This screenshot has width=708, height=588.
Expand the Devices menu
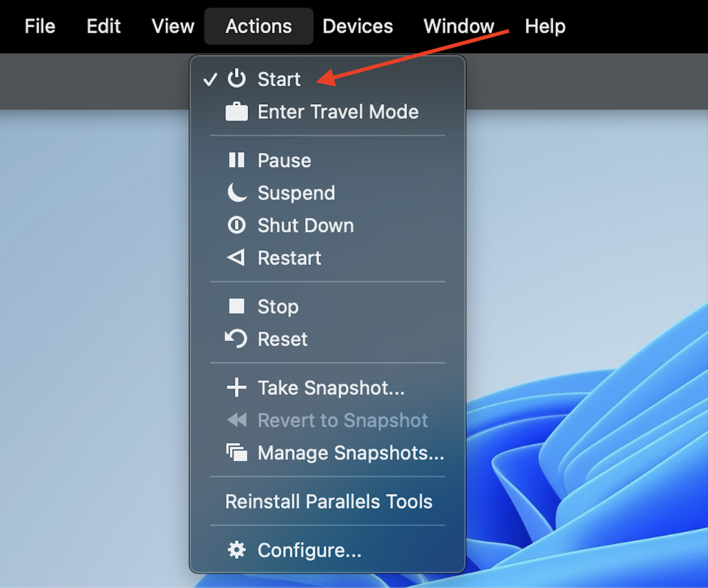pos(357,27)
